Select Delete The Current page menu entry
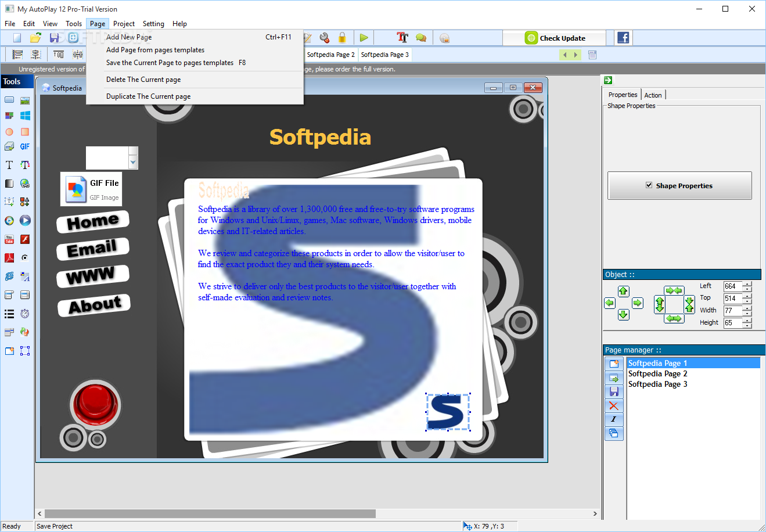This screenshot has height=532, width=766. [x=195, y=80]
